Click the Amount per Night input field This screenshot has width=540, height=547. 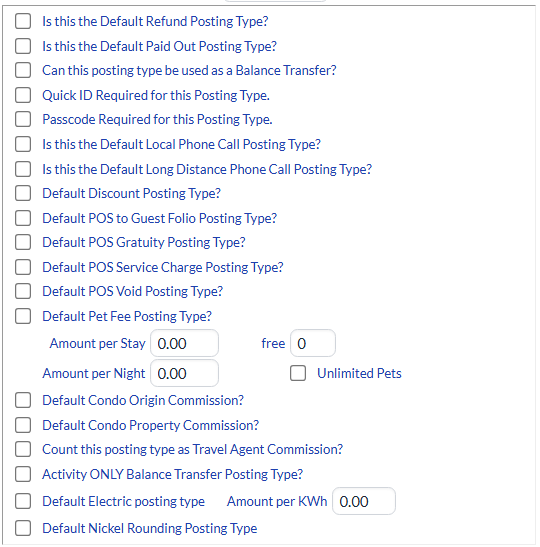tap(185, 373)
